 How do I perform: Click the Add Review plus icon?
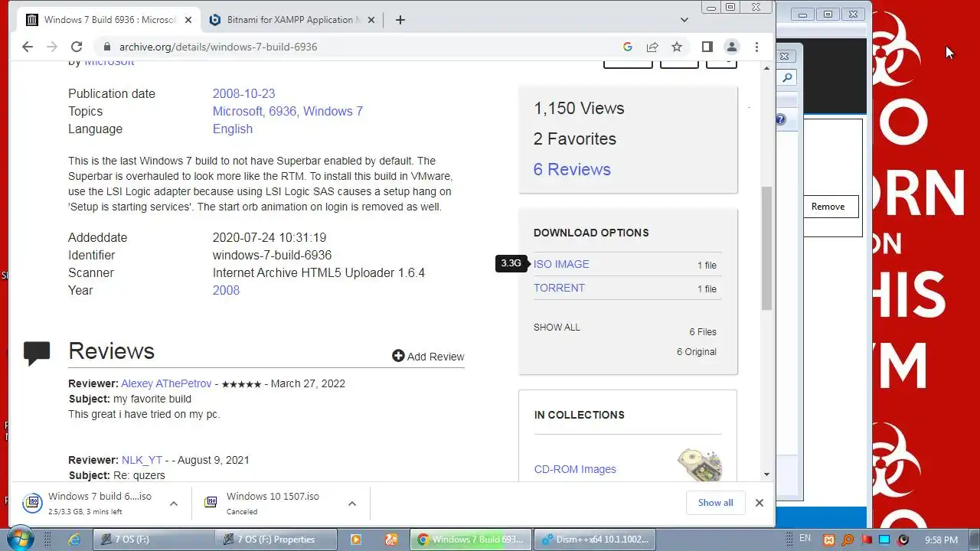pos(398,356)
